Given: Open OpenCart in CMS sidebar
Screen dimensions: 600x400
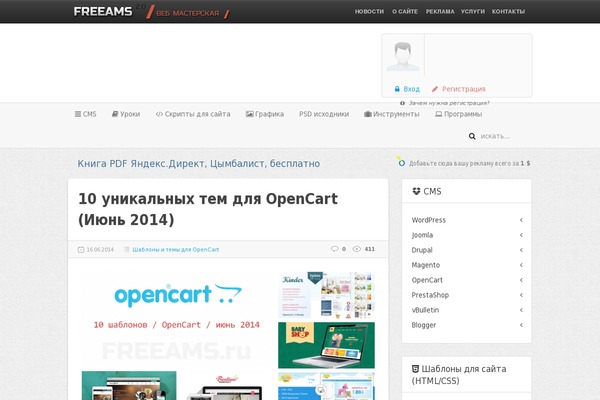Looking at the screenshot, I should (x=427, y=280).
